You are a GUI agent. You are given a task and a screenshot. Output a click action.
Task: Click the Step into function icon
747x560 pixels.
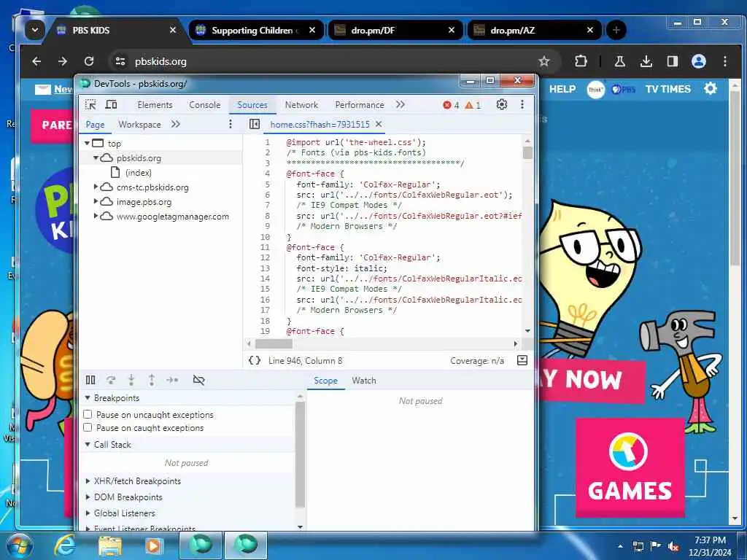(131, 379)
